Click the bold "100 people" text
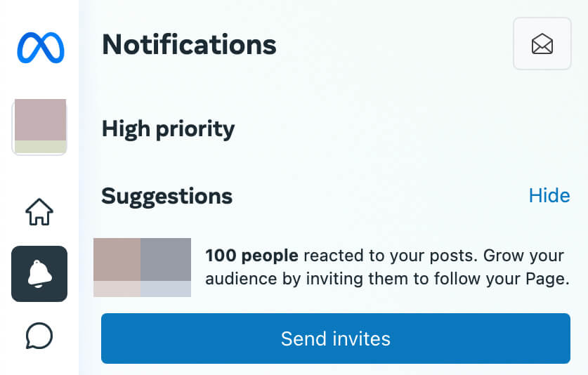Image resolution: width=588 pixels, height=375 pixels. 251,256
